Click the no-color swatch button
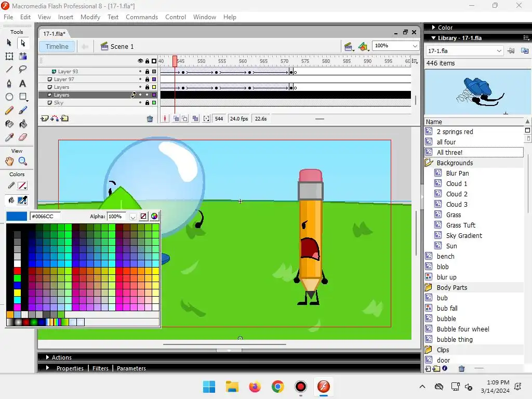The height and width of the screenshot is (399, 532). pyautogui.click(x=143, y=217)
